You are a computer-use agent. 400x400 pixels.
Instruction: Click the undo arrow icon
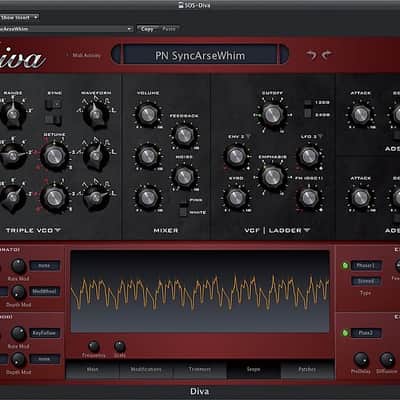pos(311,55)
